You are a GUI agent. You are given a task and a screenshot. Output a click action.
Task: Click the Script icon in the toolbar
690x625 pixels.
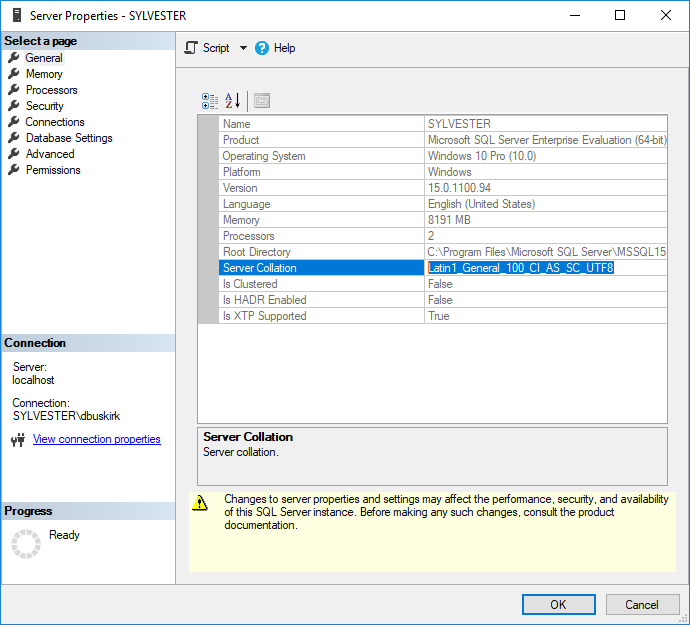(x=192, y=48)
